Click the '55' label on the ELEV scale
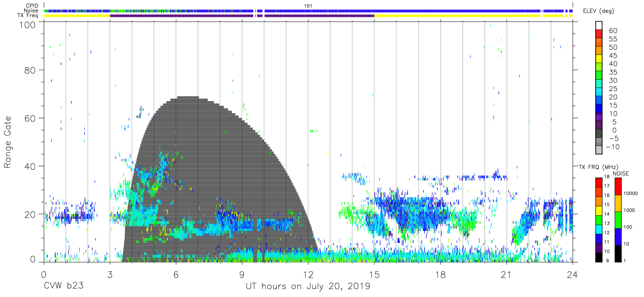644x297 pixels. (613, 39)
